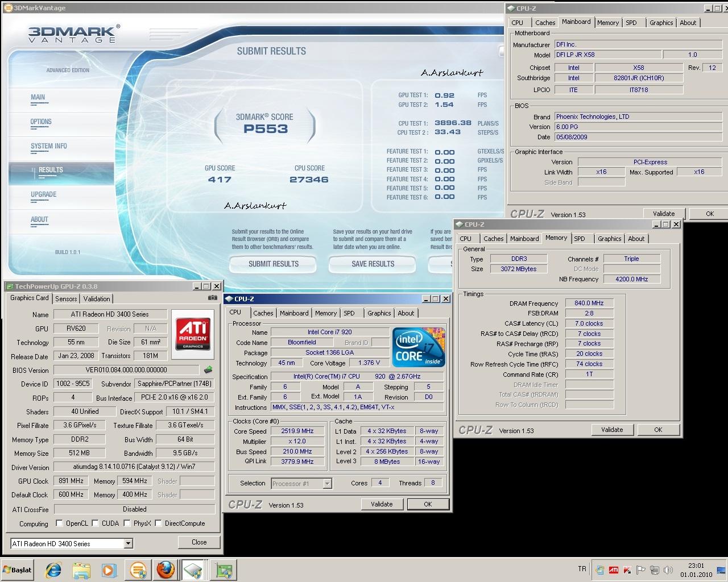Click the CPU-Z mainboard window title icon

coord(511,8)
